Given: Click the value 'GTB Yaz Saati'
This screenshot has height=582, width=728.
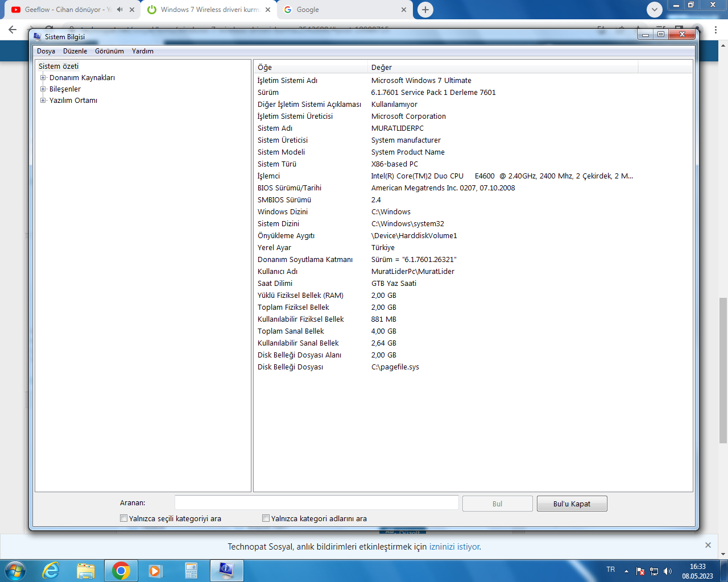Looking at the screenshot, I should click(x=394, y=284).
